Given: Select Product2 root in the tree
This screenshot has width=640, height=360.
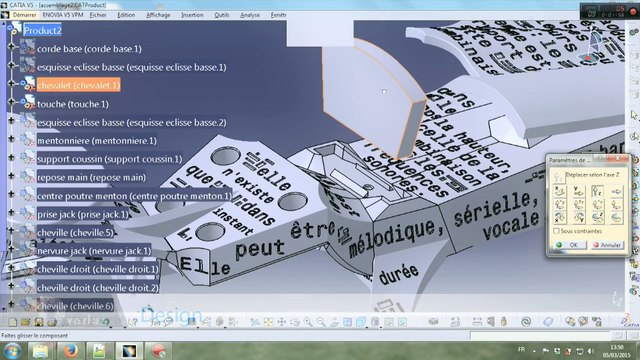Looking at the screenshot, I should pyautogui.click(x=42, y=31).
